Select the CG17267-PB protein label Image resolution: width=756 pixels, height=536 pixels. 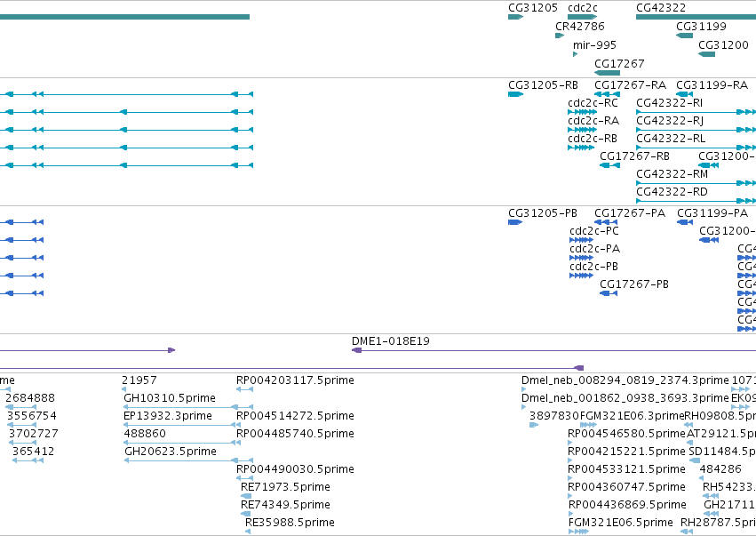(634, 284)
